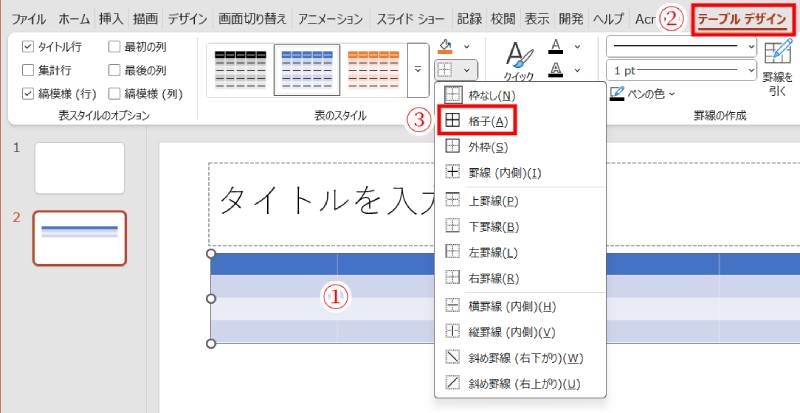Select the orange table style thumbnail
Image resolution: width=800 pixels, height=413 pixels.
[x=373, y=69]
